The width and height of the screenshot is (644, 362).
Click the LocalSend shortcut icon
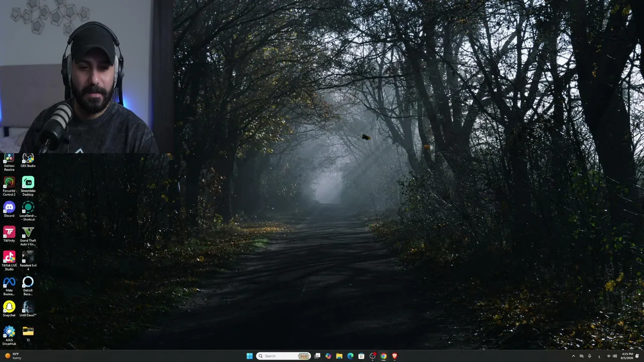[x=28, y=212]
